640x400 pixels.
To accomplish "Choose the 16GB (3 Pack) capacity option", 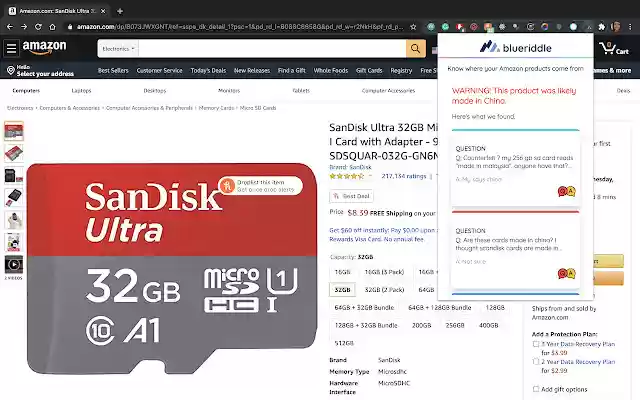I will pyautogui.click(x=384, y=272).
